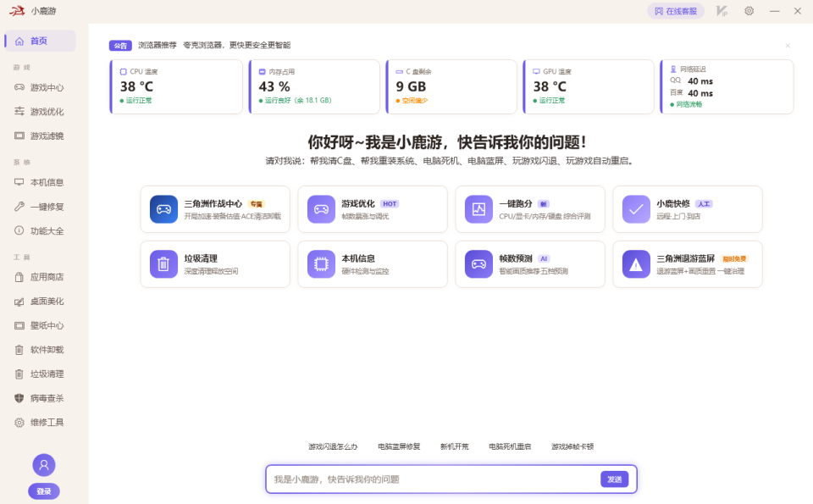Screen dimensions: 813x504
Task: Click the 帧数预测 gamepad icon
Action: click(478, 264)
